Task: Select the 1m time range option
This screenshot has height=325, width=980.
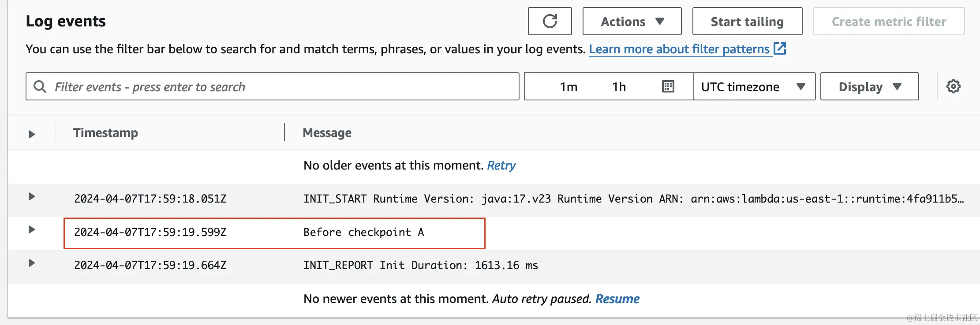Action: point(569,87)
